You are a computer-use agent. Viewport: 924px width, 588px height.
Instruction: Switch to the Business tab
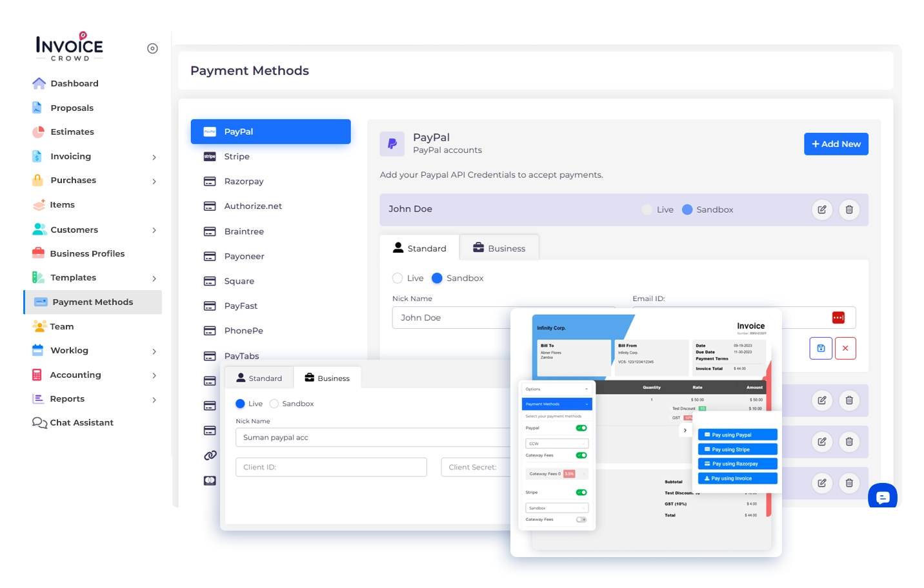(499, 248)
